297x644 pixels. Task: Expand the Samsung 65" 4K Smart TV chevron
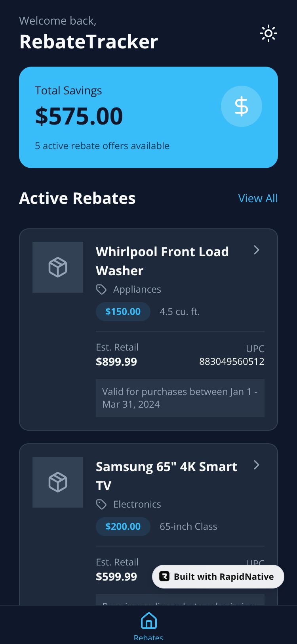click(x=257, y=465)
